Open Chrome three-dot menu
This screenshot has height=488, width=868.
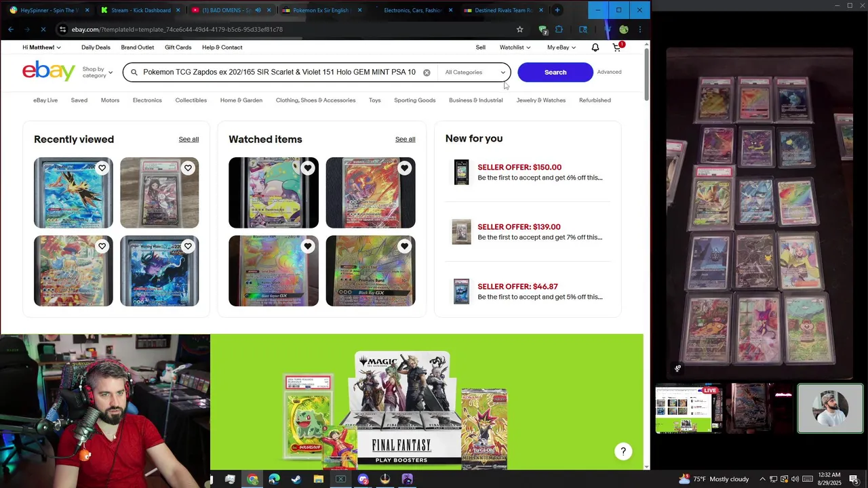(639, 29)
